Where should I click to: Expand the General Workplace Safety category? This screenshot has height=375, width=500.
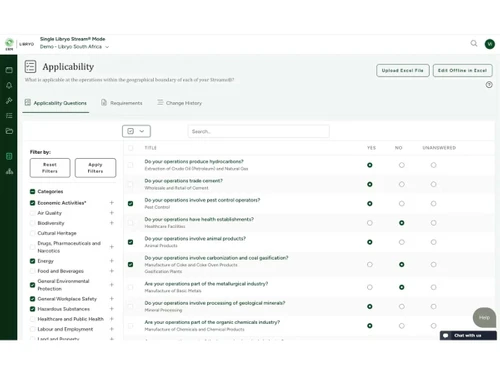pyautogui.click(x=112, y=299)
